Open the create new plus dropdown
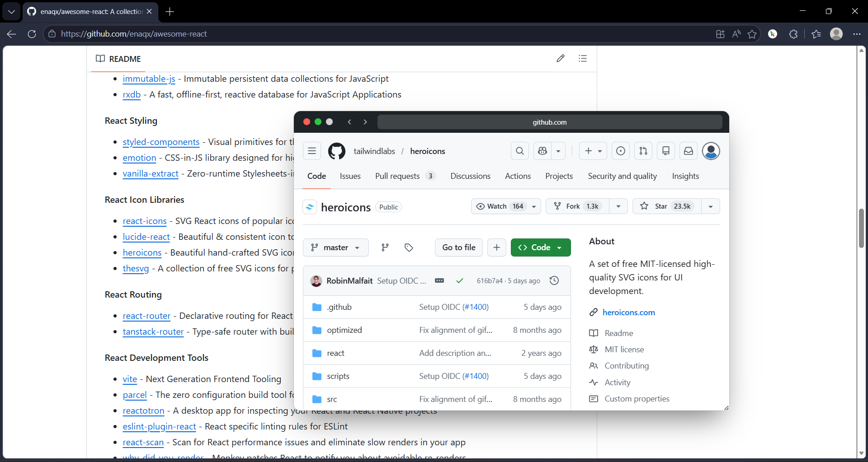868x462 pixels. tap(594, 151)
